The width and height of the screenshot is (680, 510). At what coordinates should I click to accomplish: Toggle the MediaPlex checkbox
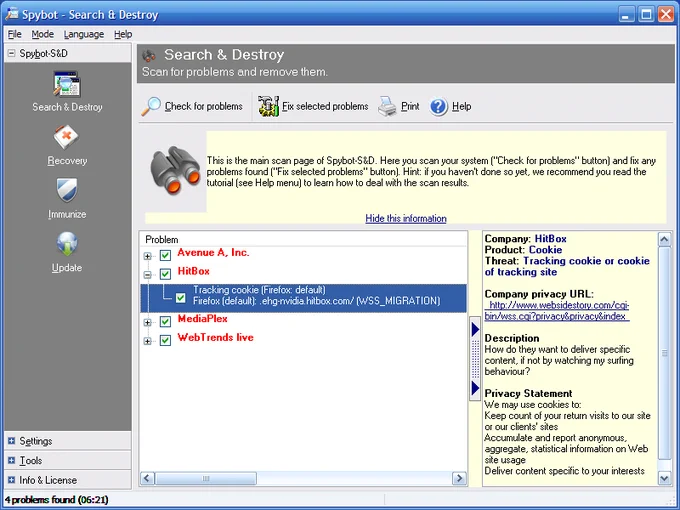pos(165,322)
